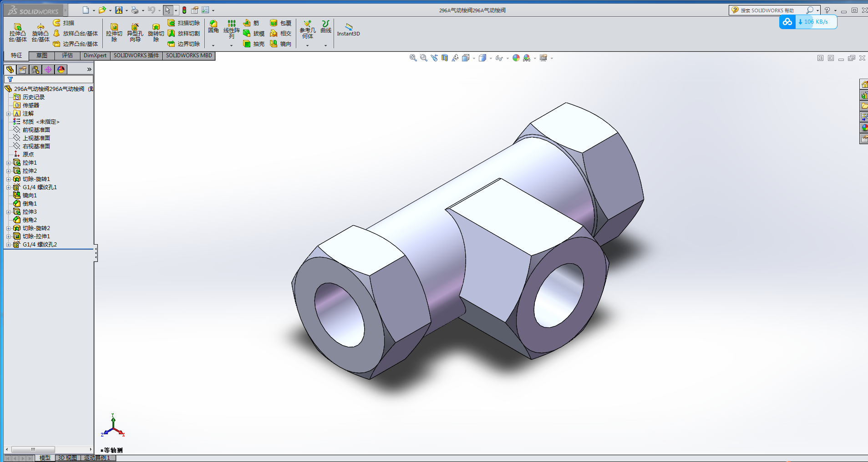Switch to DimXpertManager panel tab

(48, 69)
